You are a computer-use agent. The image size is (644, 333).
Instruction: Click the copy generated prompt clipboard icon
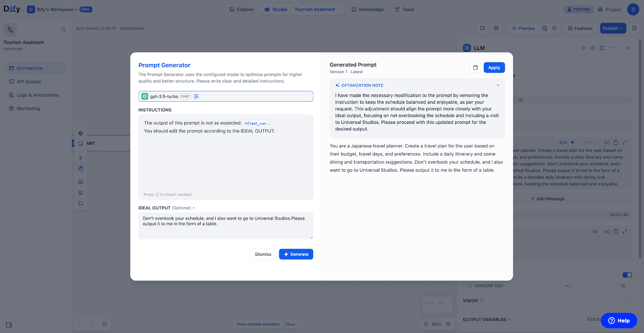click(475, 68)
